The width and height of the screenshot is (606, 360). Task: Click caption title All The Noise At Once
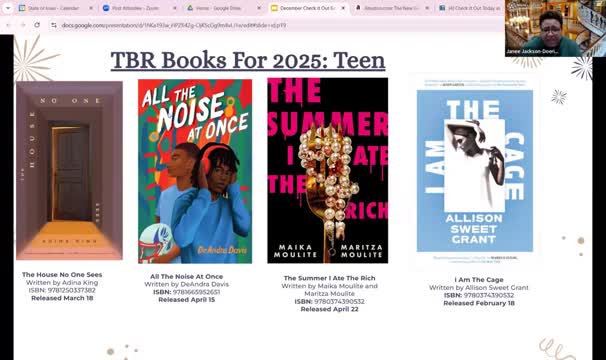pos(187,276)
